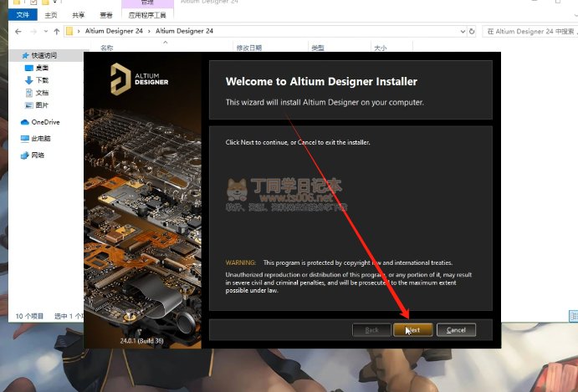Image resolution: width=578 pixels, height=392 pixels.
Task: Click the folder icon in address bar
Action: (x=69, y=31)
